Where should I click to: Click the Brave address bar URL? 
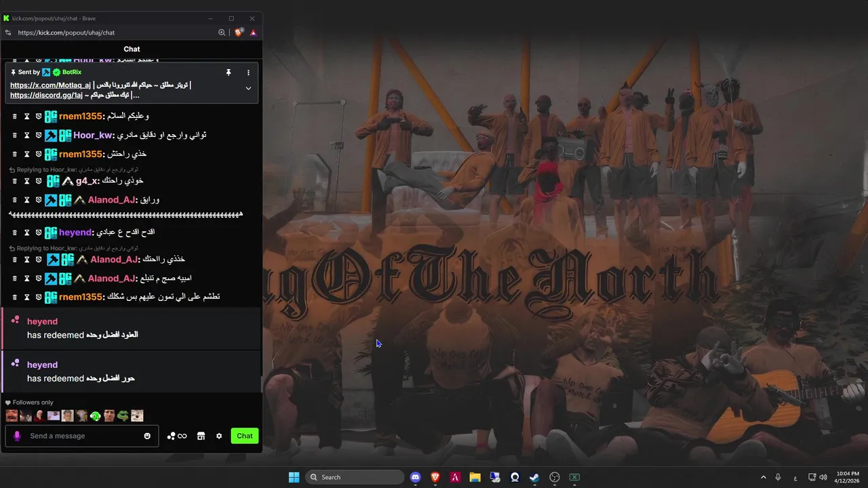66,33
